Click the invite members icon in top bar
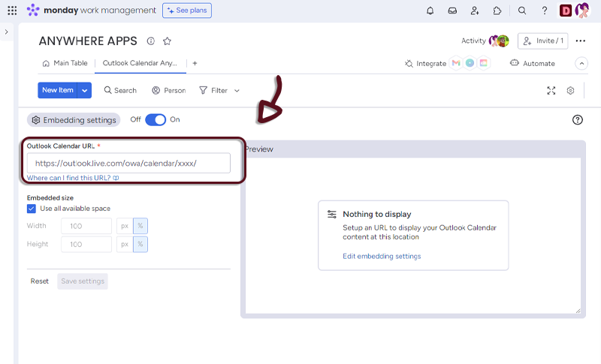The image size is (601, 364). 475,11
